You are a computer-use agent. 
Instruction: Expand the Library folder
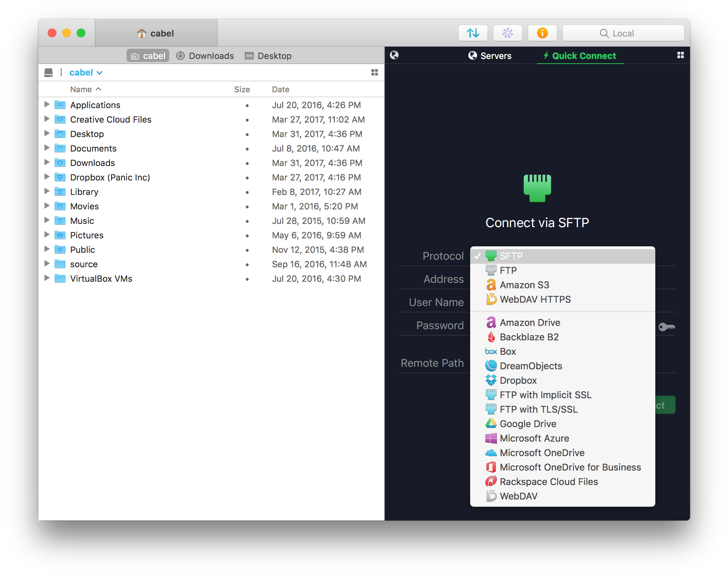pos(47,191)
